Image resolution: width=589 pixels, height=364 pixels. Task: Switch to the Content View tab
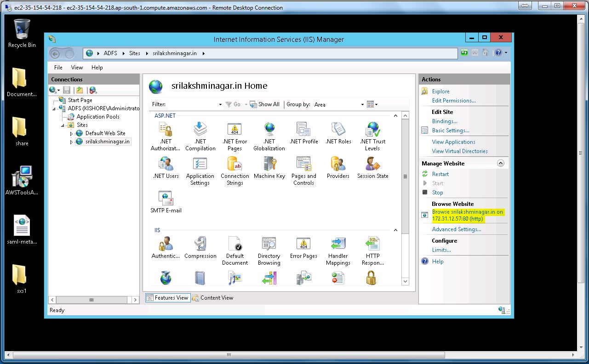point(213,298)
